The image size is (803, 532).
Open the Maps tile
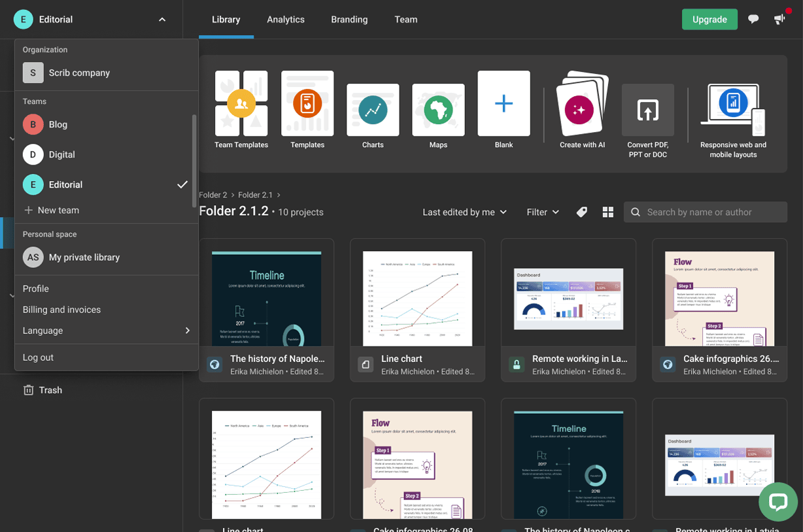(438, 116)
